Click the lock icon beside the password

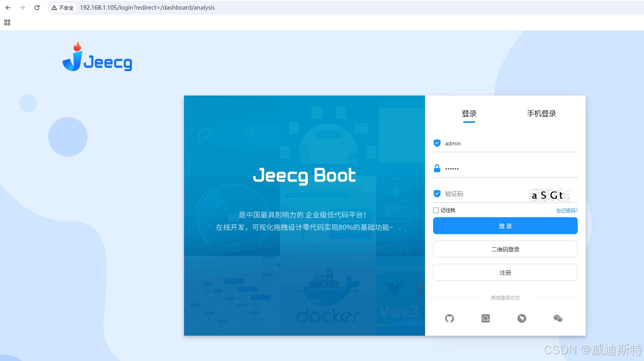tap(437, 168)
